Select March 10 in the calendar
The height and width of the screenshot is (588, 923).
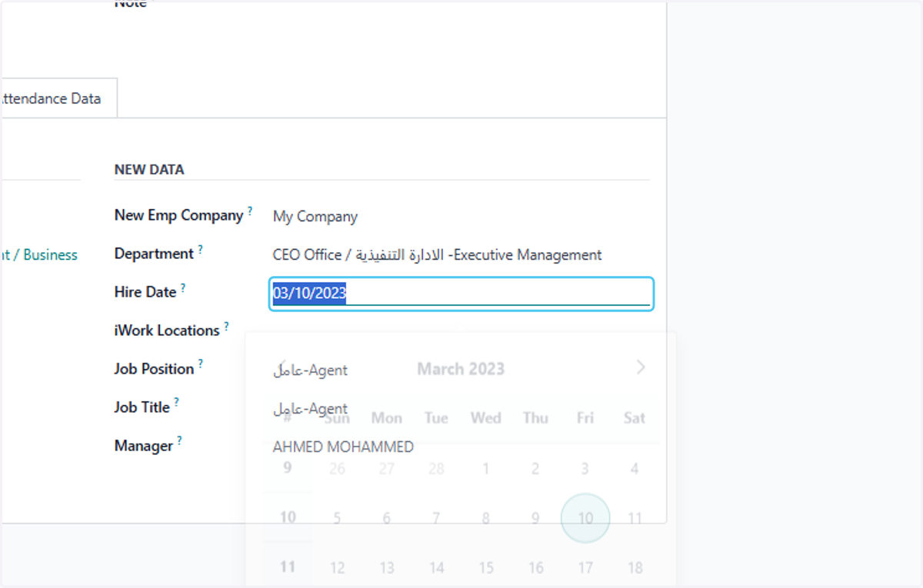(585, 518)
